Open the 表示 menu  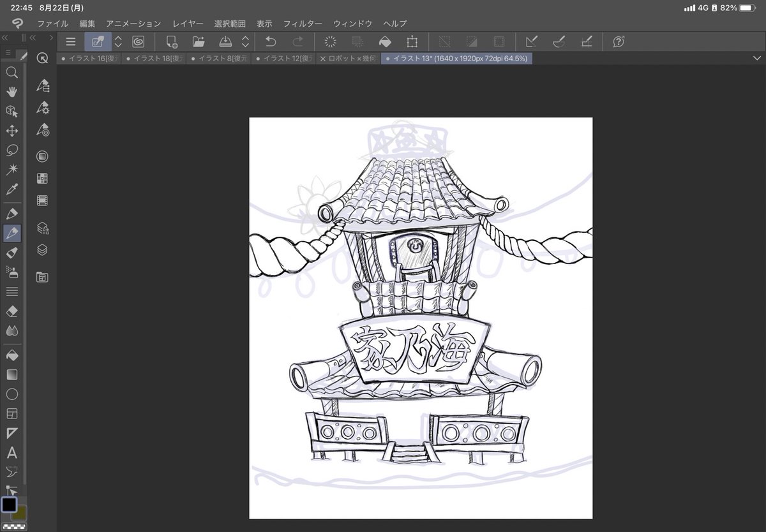(264, 24)
